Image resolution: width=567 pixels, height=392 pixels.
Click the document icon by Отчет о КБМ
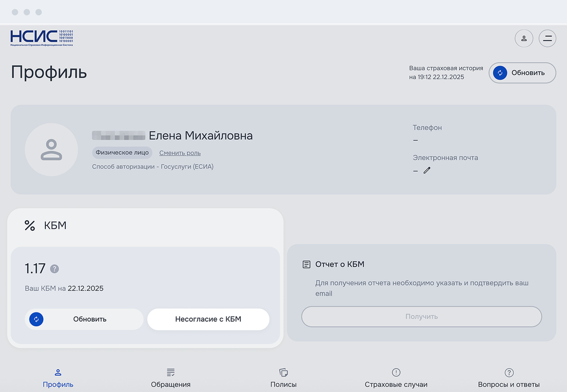pos(307,264)
